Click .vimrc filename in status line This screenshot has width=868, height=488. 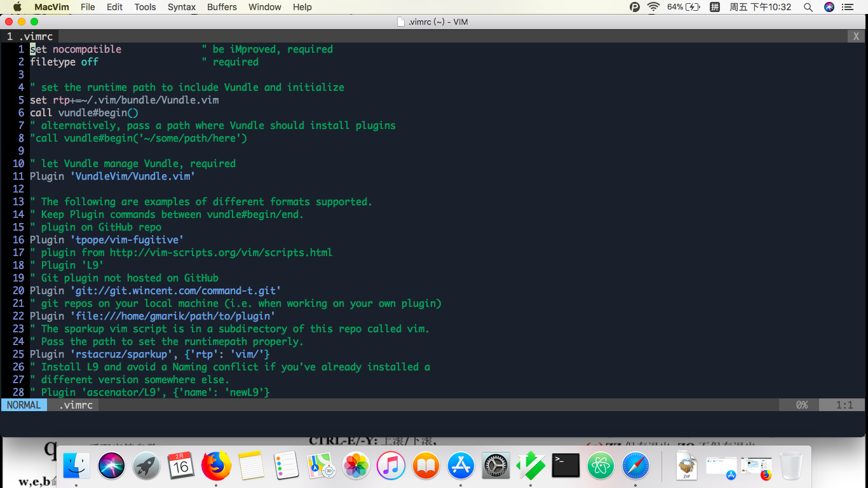pyautogui.click(x=76, y=405)
